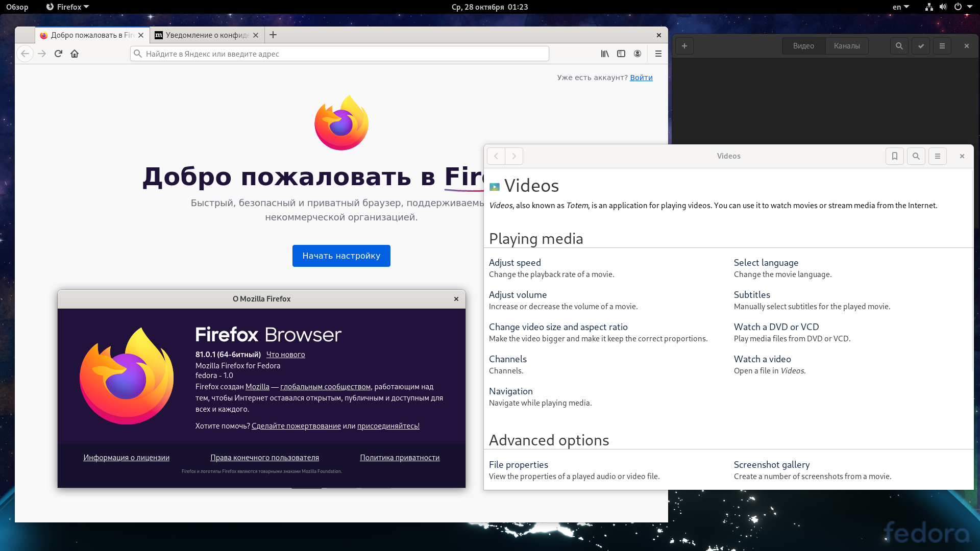Screen dimensions: 980x551
Task: Go forward in Videos help window
Action: point(514,156)
